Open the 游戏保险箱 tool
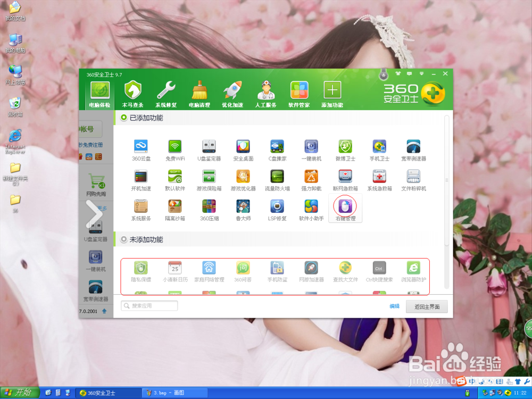Image resolution: width=532 pixels, height=399 pixels. tap(209, 180)
